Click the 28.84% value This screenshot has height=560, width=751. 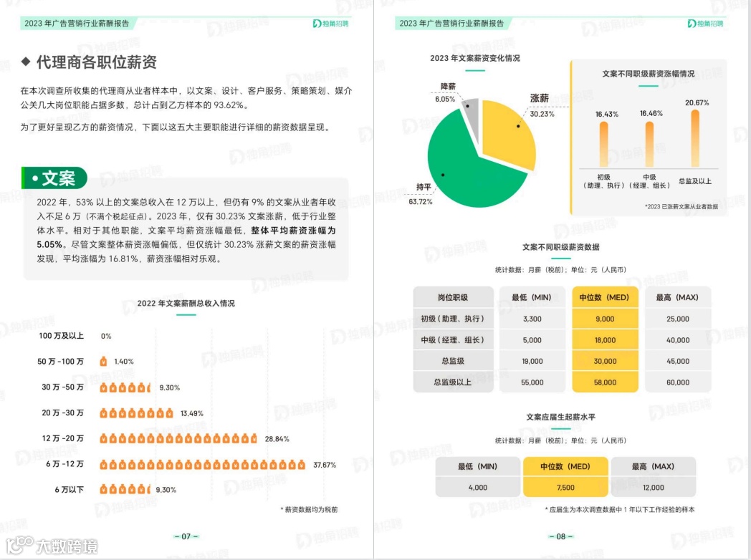point(277,439)
